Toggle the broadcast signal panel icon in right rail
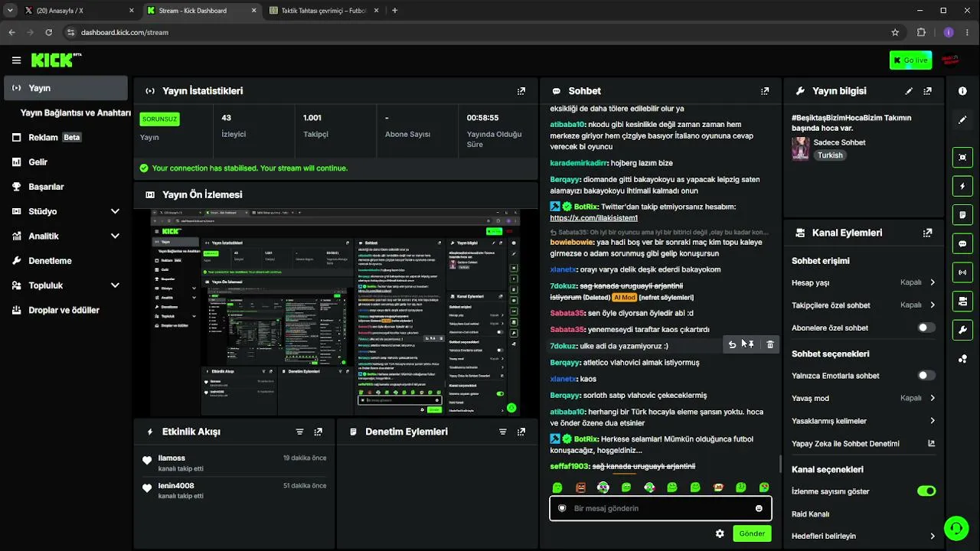Viewport: 980px width, 551px height. tap(962, 272)
